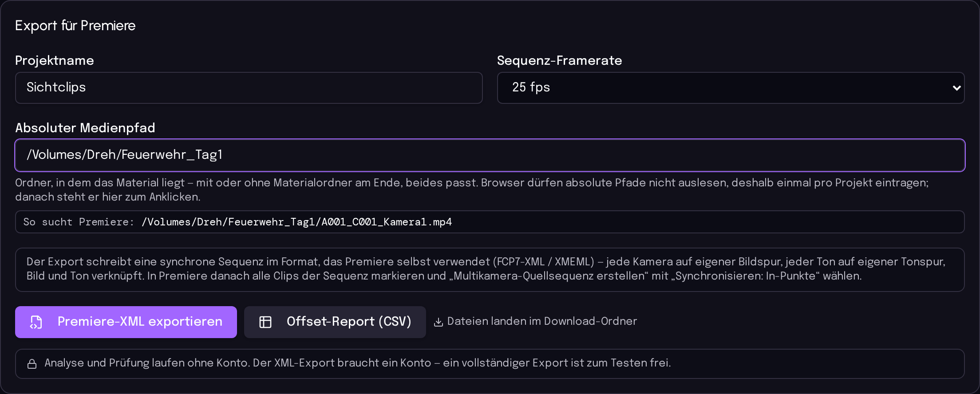Image resolution: width=980 pixels, height=394 pixels.
Task: Click the Sequenz-Framerate label
Action: [x=559, y=61]
